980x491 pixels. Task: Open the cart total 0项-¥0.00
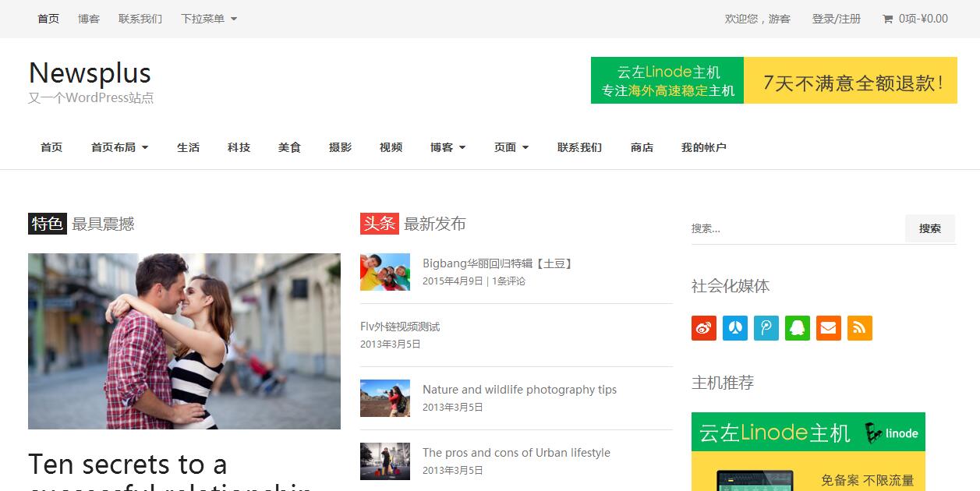923,19
